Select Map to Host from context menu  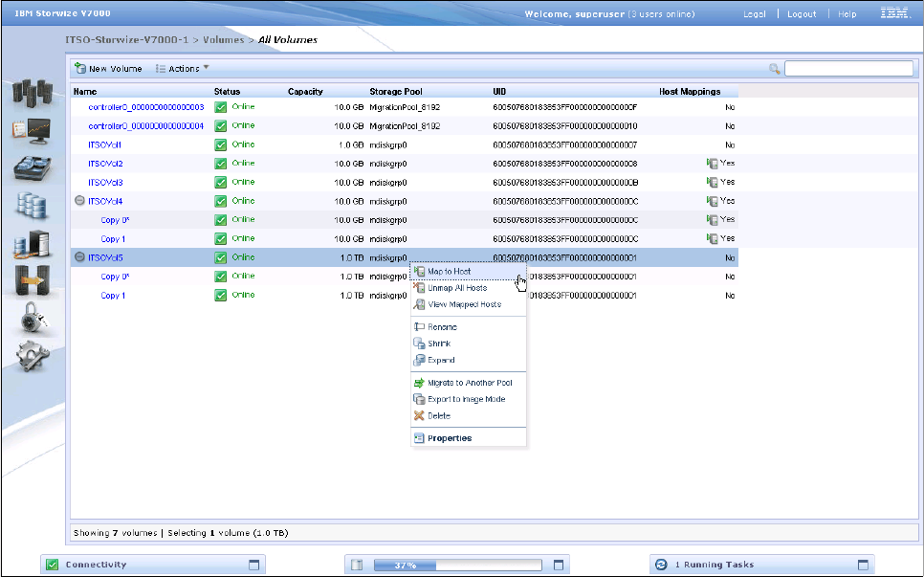pos(449,272)
